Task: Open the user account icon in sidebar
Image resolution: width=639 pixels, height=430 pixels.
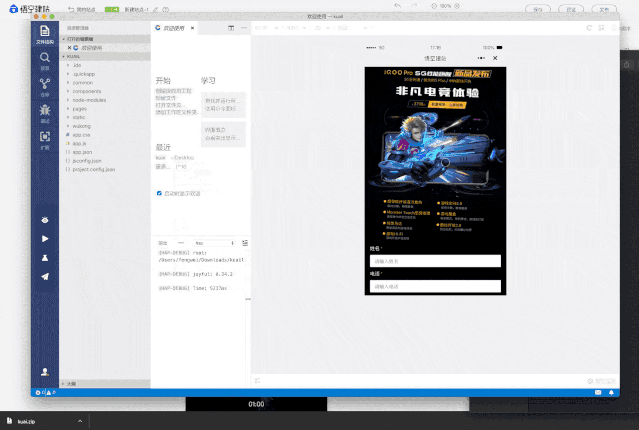Action: pos(45,372)
